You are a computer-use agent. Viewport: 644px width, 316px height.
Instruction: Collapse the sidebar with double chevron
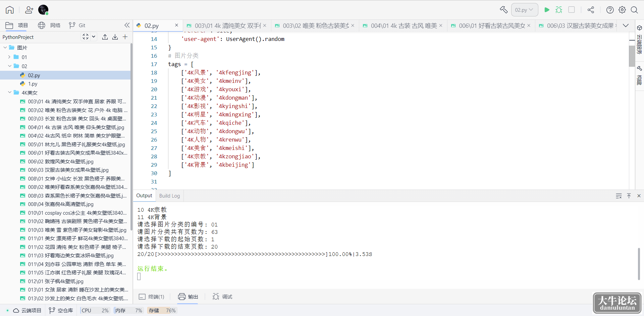tap(127, 25)
